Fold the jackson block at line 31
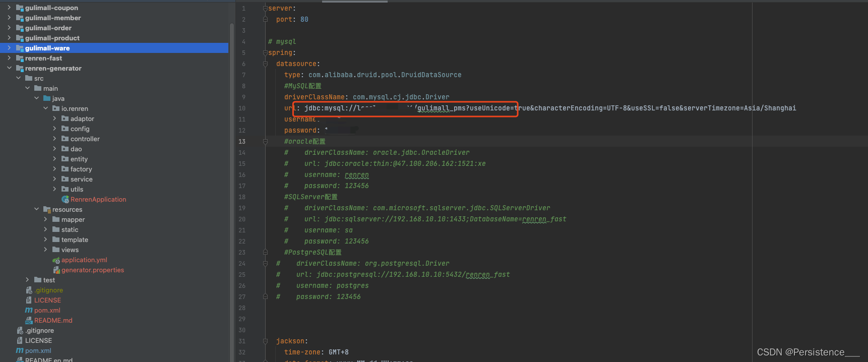 click(265, 341)
